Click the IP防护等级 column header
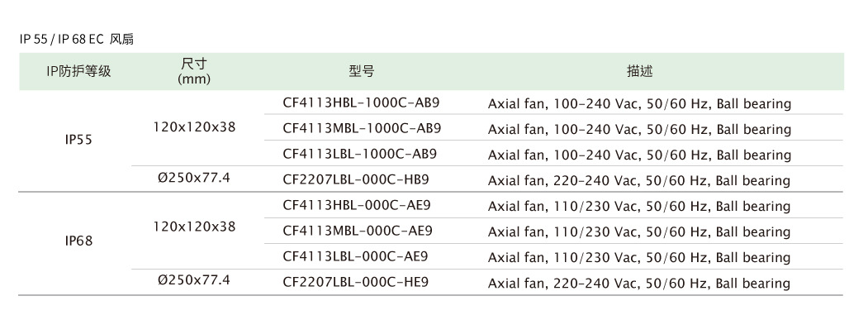 pos(78,71)
